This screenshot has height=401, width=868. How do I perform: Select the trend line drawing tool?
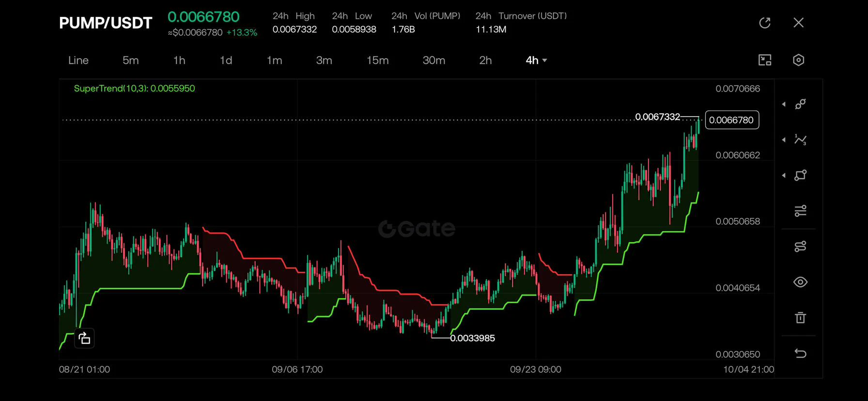tap(801, 104)
